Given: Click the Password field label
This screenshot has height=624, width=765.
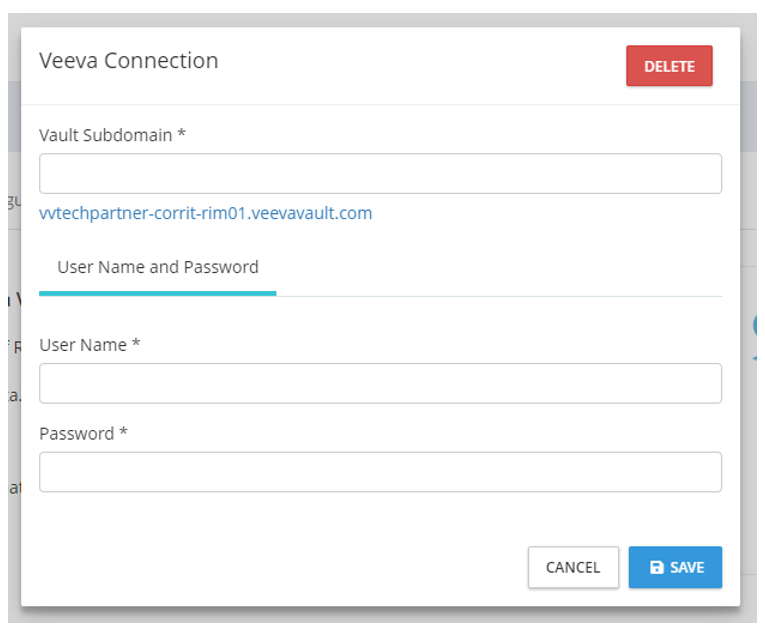Looking at the screenshot, I should click(x=77, y=434).
